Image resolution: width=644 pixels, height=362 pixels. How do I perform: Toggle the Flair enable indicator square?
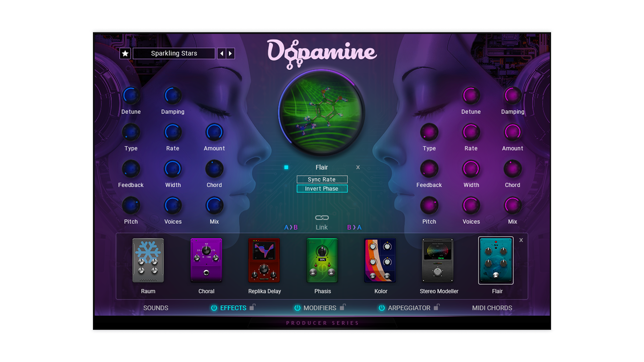[x=286, y=167]
